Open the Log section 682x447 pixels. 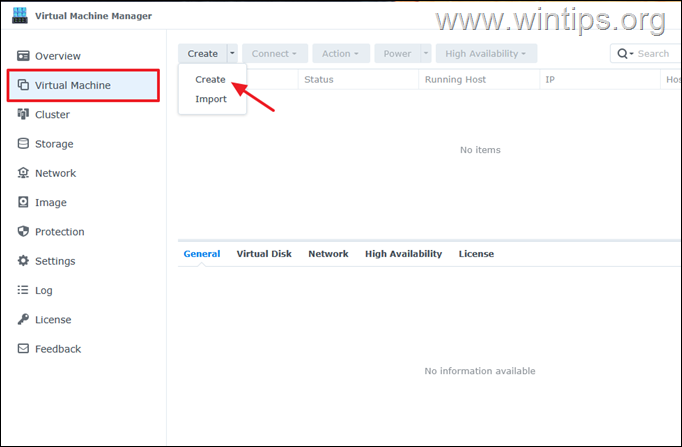(x=43, y=290)
